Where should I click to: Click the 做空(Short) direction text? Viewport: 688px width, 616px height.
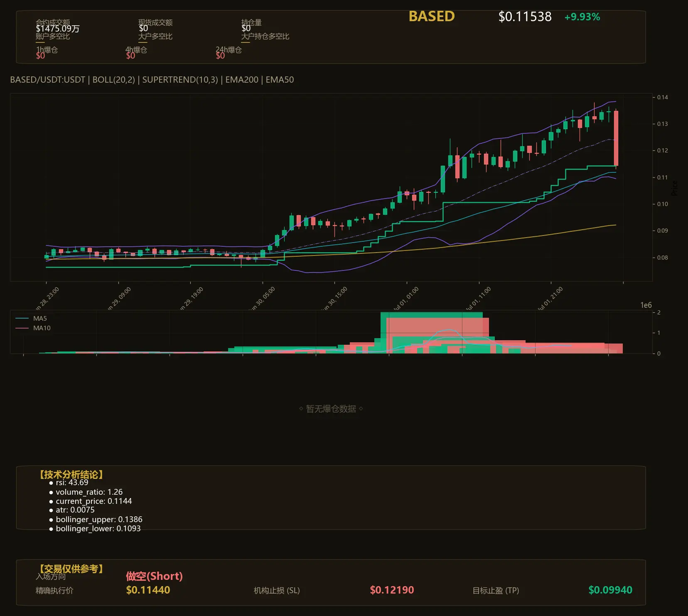tap(155, 576)
